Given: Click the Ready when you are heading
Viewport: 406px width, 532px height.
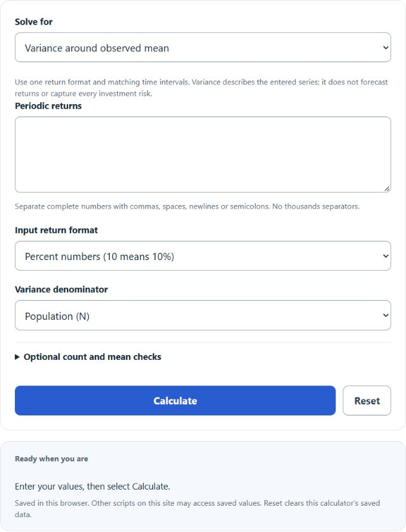Looking at the screenshot, I should [x=51, y=458].
